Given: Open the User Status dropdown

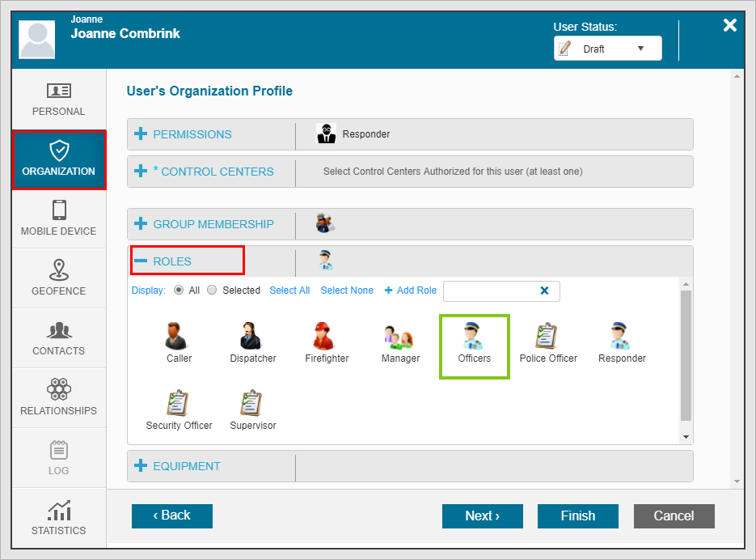Looking at the screenshot, I should [x=607, y=49].
